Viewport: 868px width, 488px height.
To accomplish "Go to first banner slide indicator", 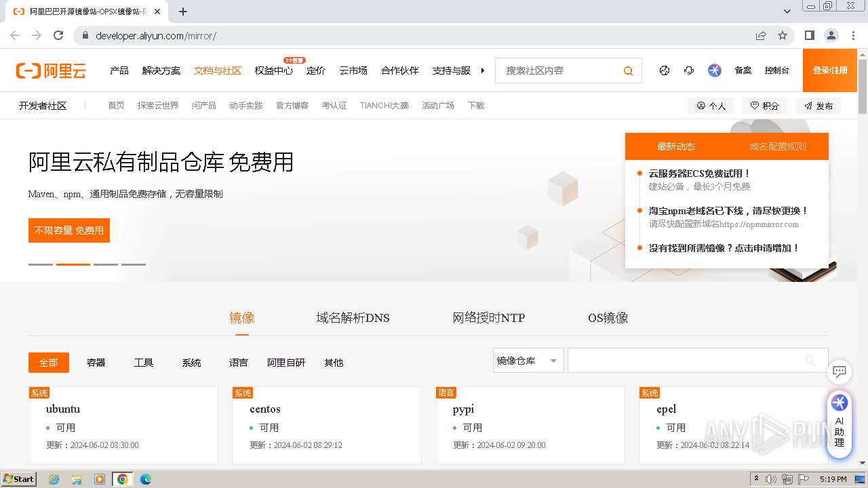I will (41, 264).
